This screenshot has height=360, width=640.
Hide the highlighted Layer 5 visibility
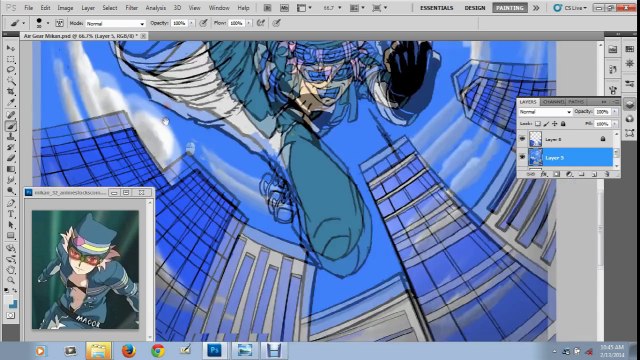click(x=522, y=158)
